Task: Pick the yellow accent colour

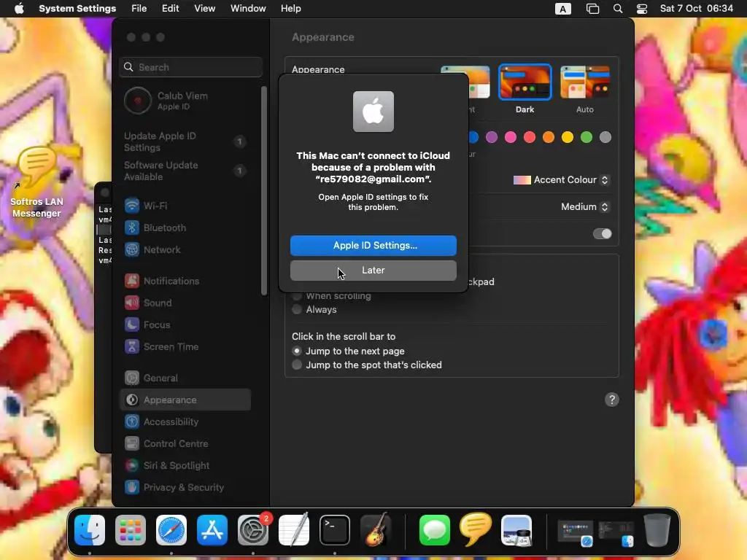Action: (x=568, y=137)
